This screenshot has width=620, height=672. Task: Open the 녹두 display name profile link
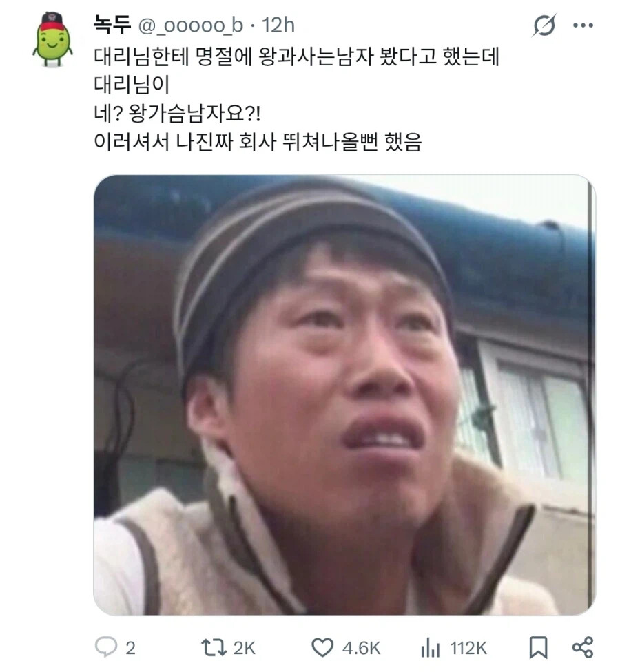point(112,24)
